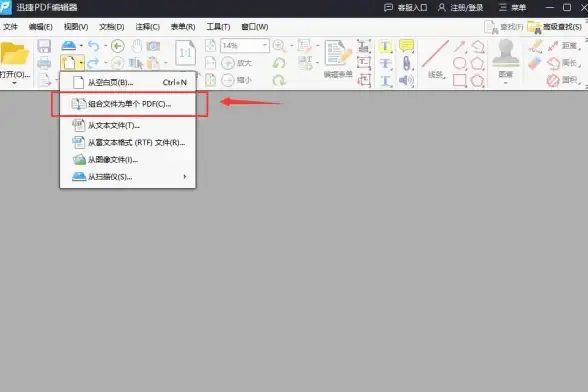The height and width of the screenshot is (392, 588).
Task: Click the 放大 zoom in button
Action: point(236,63)
